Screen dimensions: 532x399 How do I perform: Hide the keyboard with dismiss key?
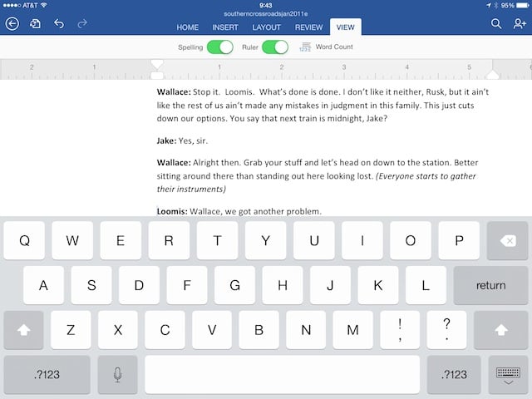click(x=508, y=375)
